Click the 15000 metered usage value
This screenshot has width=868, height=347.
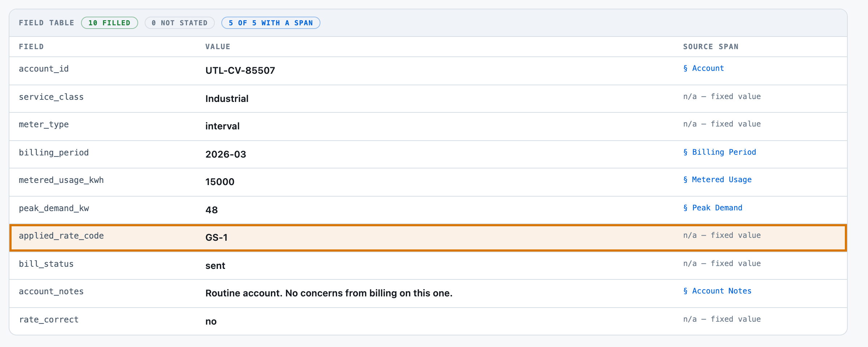[x=220, y=182]
